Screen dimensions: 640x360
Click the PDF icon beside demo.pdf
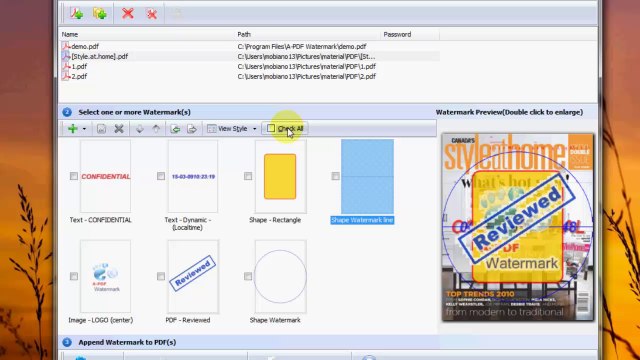point(66,46)
